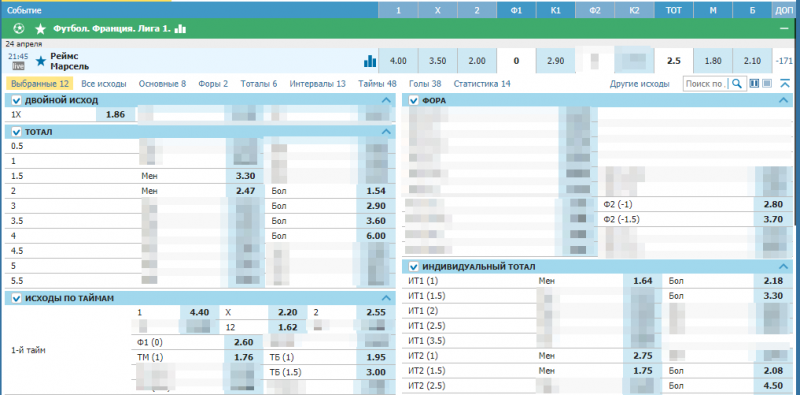Uncheck the ТОТАЛ section checkbox
Viewport: 800px width, 395px height.
(16, 133)
